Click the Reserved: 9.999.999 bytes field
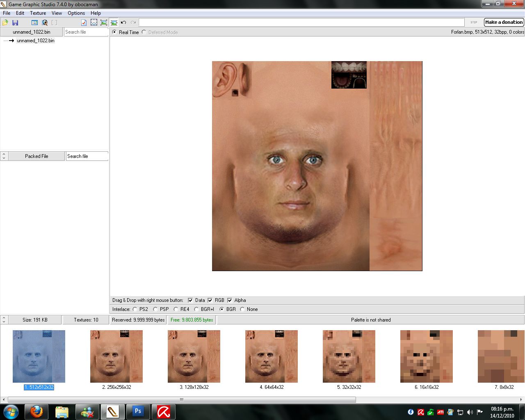This screenshot has height=420, width=525. click(x=139, y=320)
